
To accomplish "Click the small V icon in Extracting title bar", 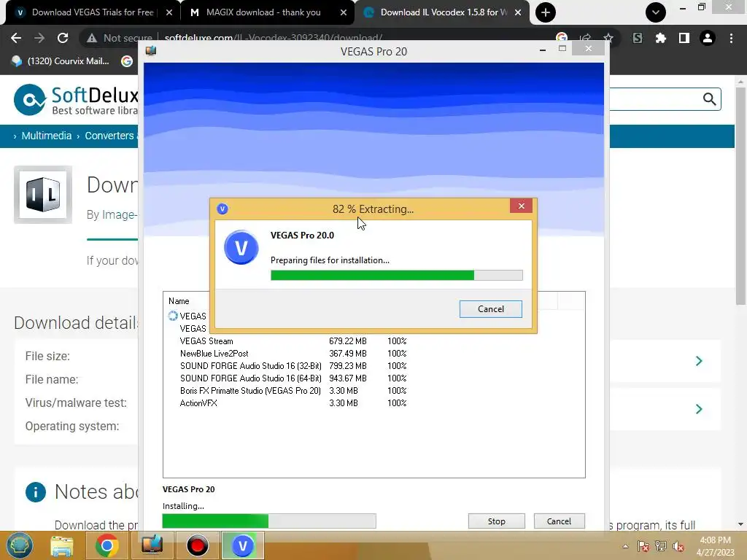I will [222, 209].
